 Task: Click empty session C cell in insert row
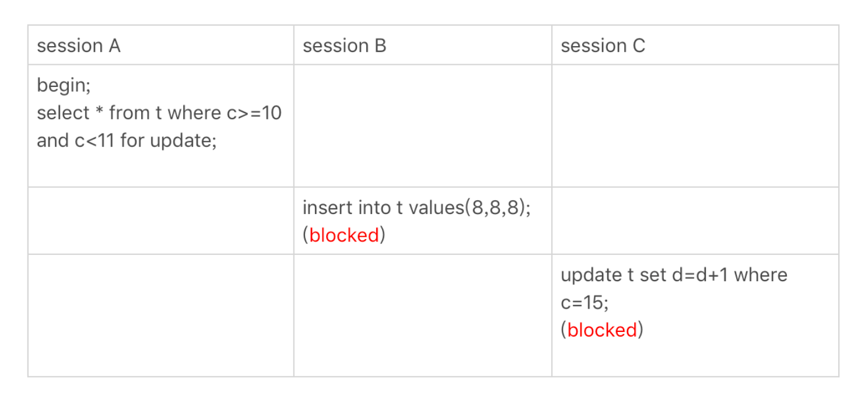(x=695, y=220)
